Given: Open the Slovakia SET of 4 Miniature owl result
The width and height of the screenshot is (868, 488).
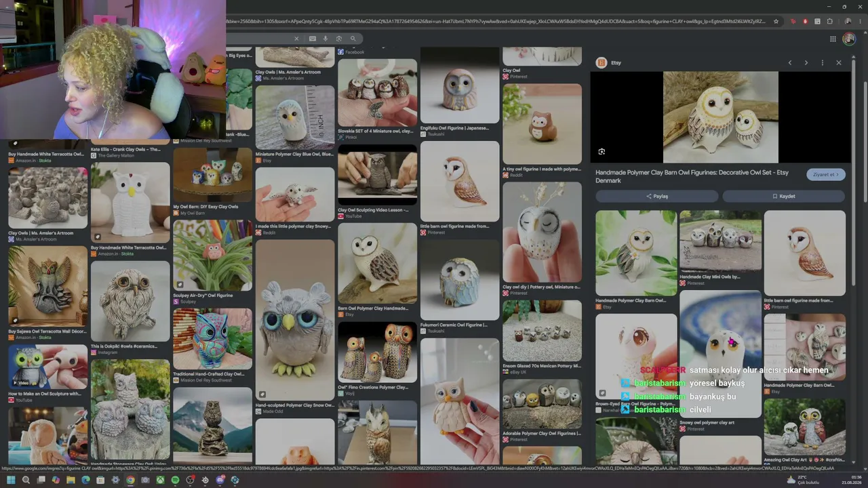Looking at the screenshot, I should 377,93.
